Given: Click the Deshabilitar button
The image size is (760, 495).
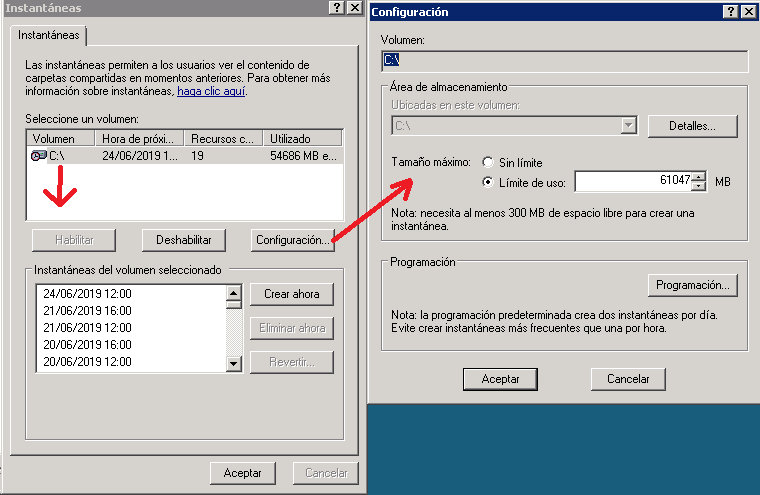Looking at the screenshot, I should (x=184, y=240).
